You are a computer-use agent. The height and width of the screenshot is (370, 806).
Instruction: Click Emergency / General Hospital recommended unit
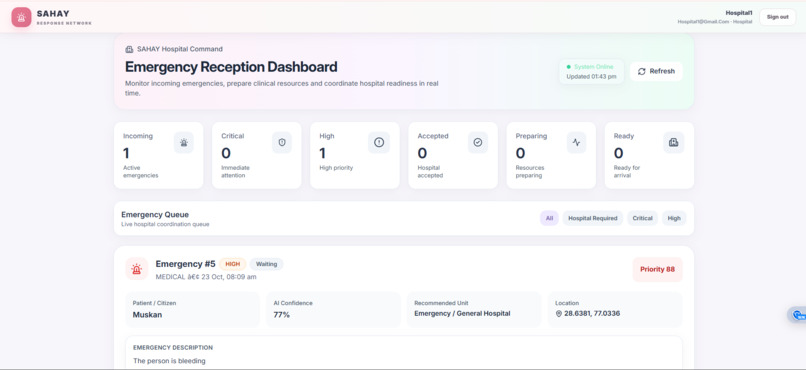[x=462, y=313]
